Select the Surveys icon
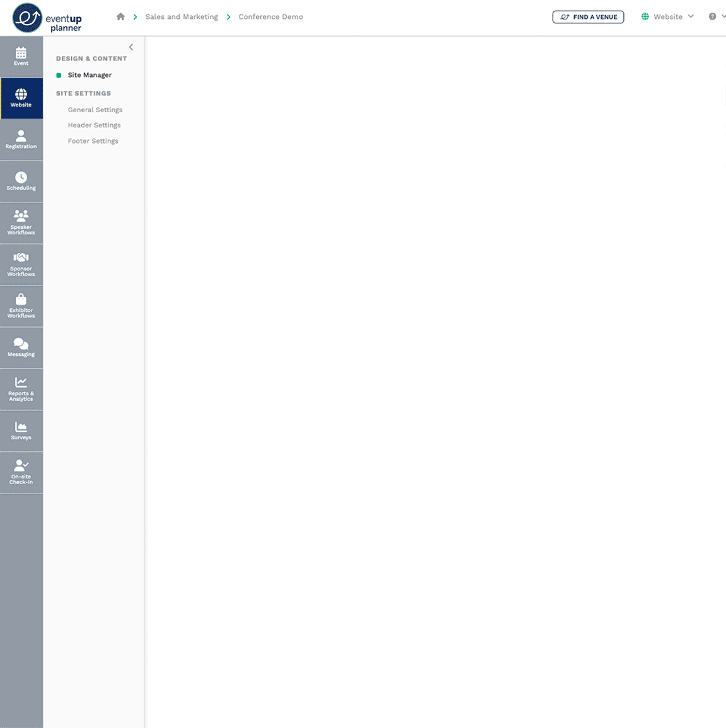 coord(21,430)
